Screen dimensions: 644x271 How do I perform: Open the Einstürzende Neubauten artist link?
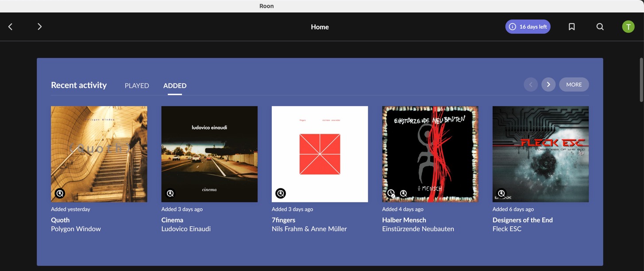[418, 229]
